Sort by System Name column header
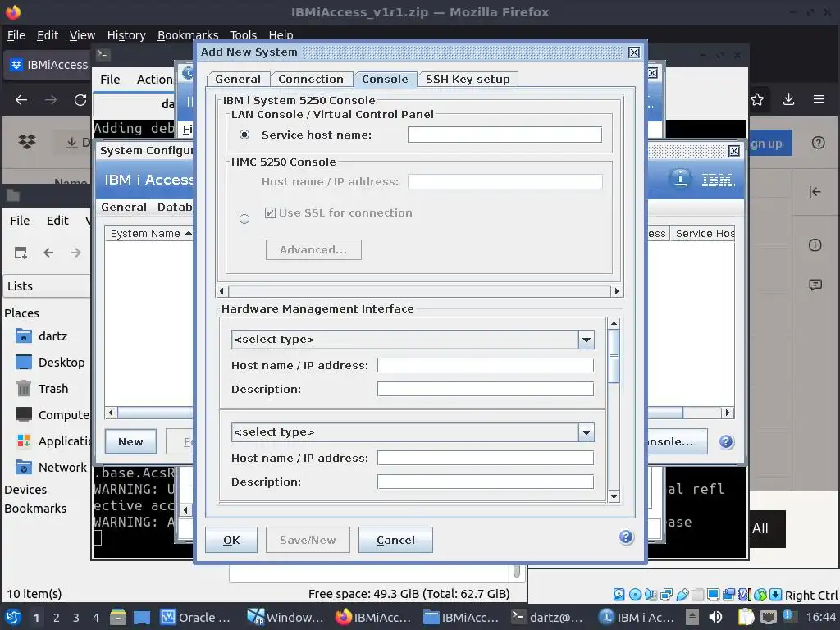840x630 pixels. click(x=149, y=234)
